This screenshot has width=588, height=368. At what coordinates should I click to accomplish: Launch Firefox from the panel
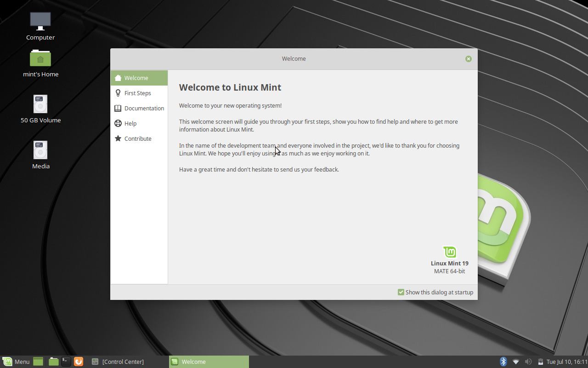tap(79, 362)
